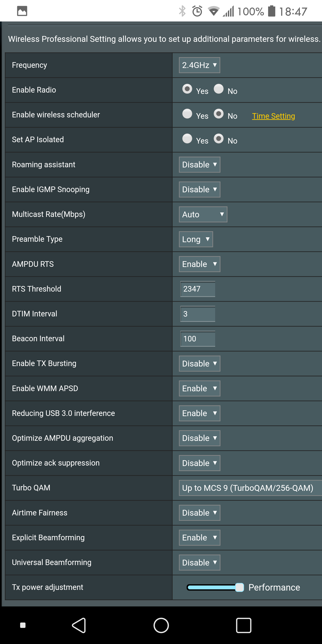Open recent apps with square button

[244, 625]
